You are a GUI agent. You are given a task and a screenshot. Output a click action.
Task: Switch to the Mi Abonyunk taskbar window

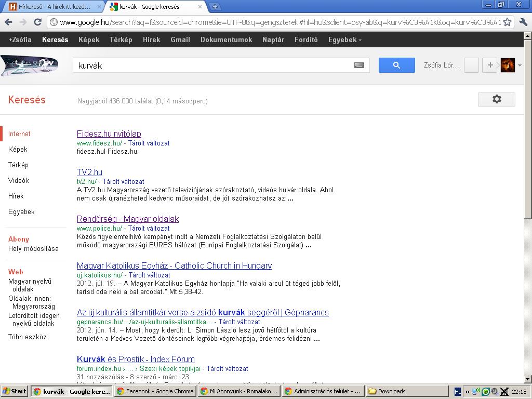[x=239, y=392]
